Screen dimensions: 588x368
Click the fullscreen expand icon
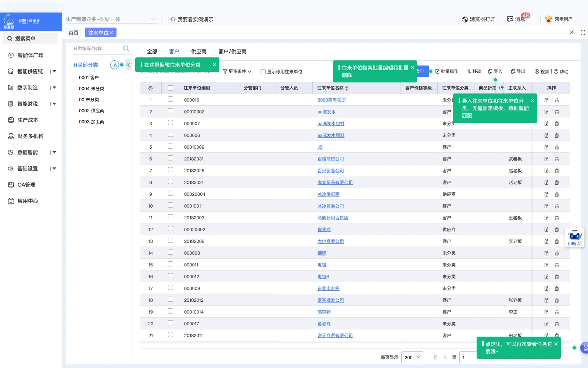pyautogui.click(x=583, y=32)
